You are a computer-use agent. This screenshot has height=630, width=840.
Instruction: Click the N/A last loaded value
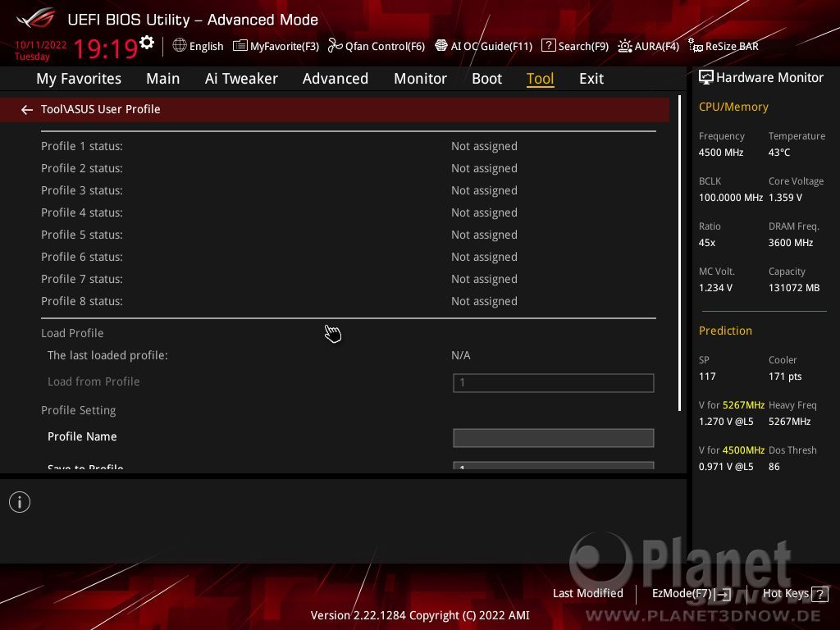(461, 356)
